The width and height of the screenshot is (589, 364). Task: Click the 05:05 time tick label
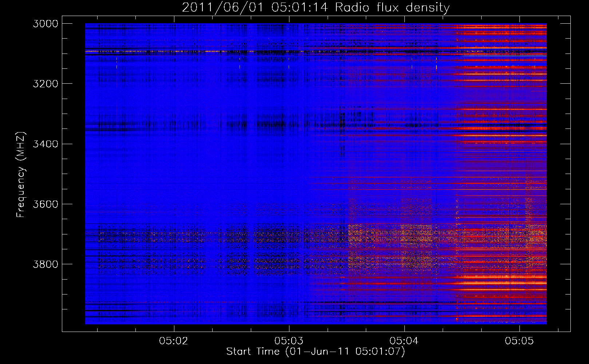[519, 341]
